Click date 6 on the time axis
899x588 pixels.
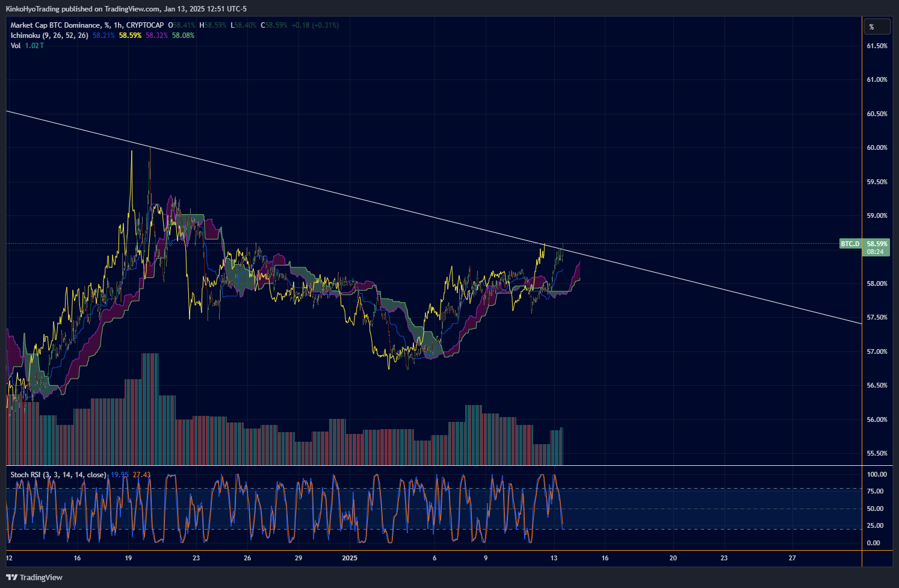[x=434, y=558]
